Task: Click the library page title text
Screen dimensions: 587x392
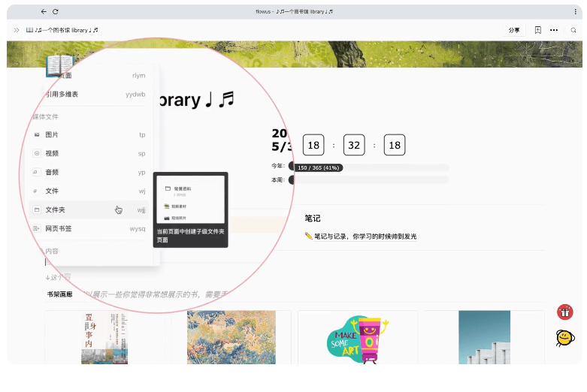Action: 196,100
